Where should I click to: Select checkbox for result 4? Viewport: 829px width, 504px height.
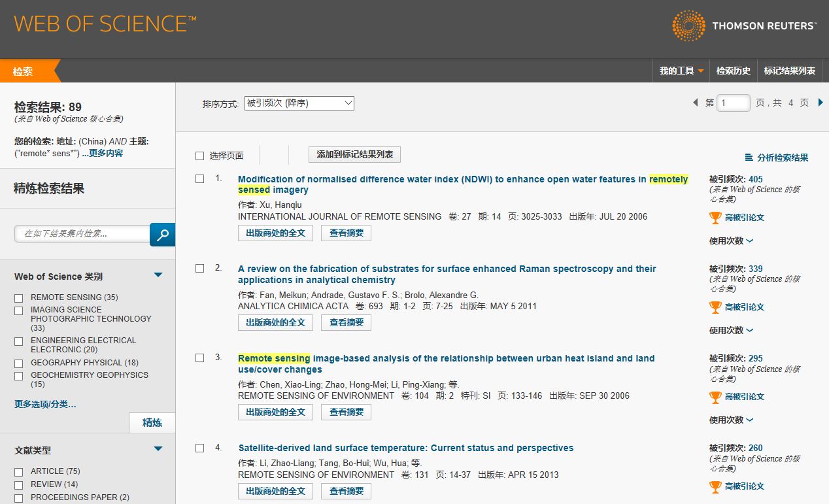coord(200,448)
